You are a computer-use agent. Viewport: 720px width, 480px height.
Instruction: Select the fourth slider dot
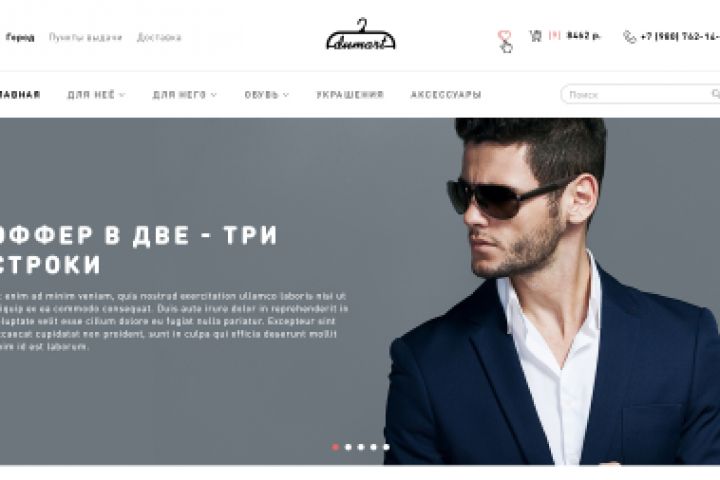coord(374,447)
